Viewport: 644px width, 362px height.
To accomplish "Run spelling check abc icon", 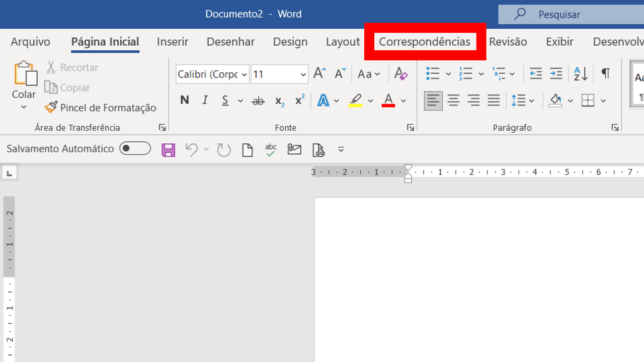I will (271, 150).
